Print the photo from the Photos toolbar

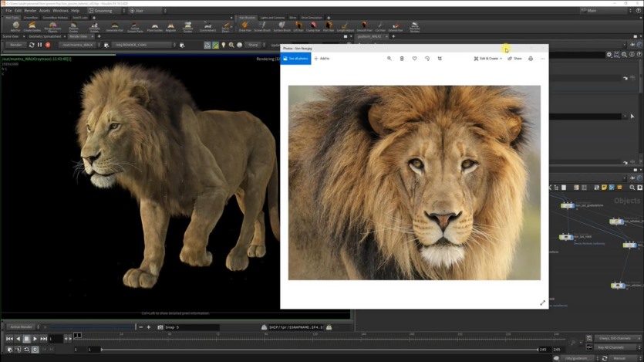531,59
